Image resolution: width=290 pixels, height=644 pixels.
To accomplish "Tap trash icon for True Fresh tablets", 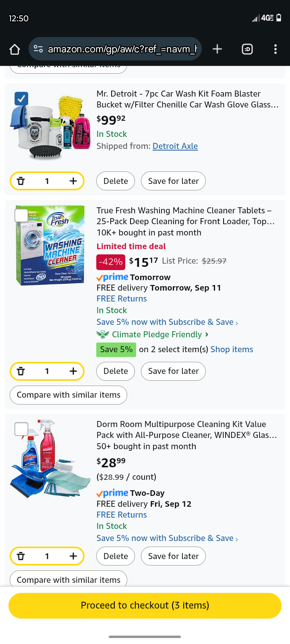I will pyautogui.click(x=21, y=371).
